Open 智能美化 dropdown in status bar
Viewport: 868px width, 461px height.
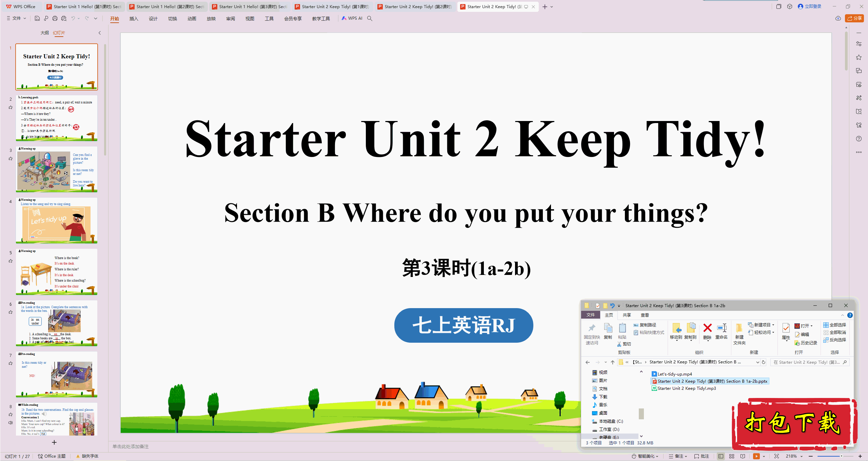pos(645,456)
